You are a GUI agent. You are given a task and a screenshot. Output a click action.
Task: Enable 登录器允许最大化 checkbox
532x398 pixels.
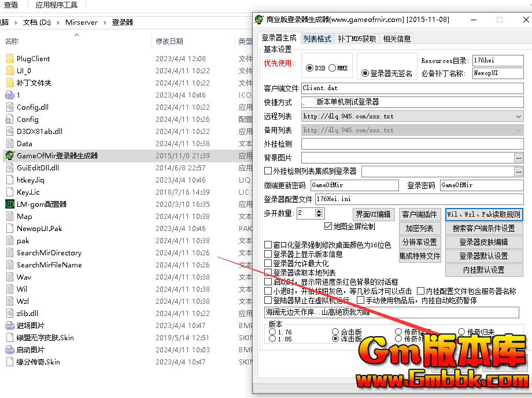(268, 263)
